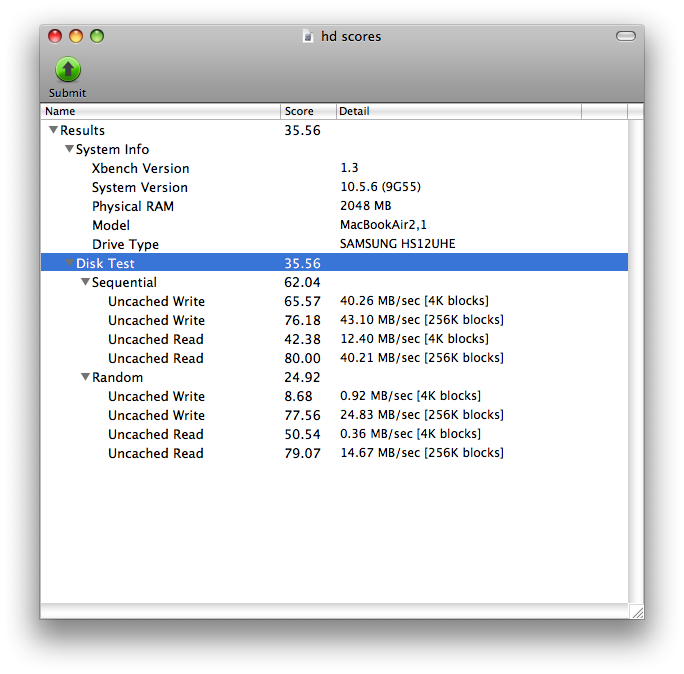Select the Results row
The width and height of the screenshot is (684, 674).
pyautogui.click(x=335, y=130)
